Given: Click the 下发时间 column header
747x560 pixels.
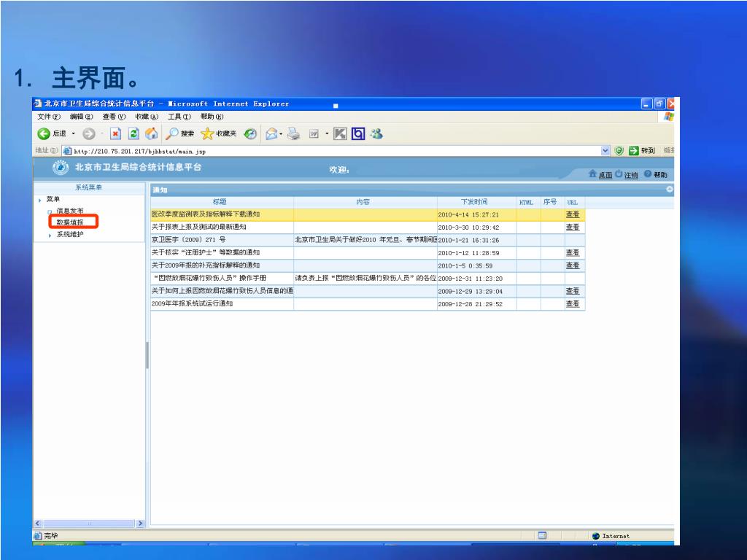Looking at the screenshot, I should [x=477, y=202].
